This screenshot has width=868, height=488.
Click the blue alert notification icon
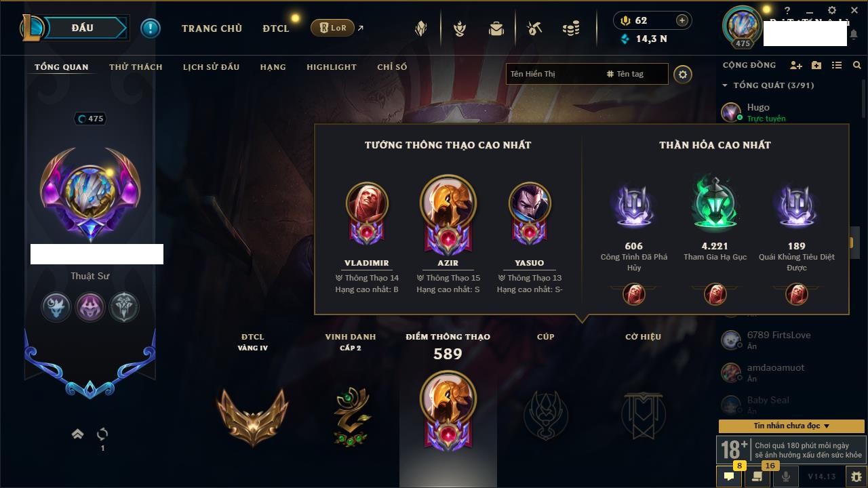(x=151, y=28)
